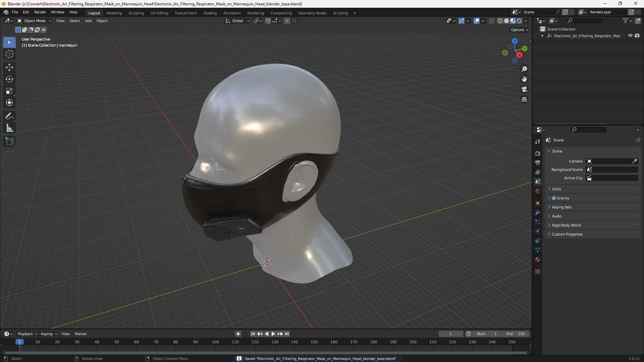Screen dimensions: 644x362
Task: Pick the Measure ruler tool
Action: coord(9,128)
